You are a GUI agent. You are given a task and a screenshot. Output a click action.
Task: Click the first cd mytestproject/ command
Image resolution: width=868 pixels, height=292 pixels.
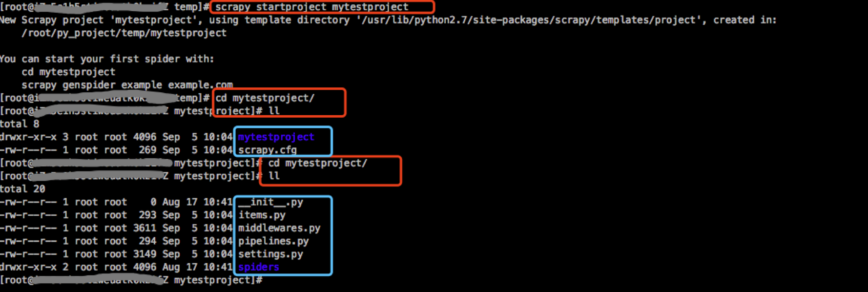coord(265,98)
